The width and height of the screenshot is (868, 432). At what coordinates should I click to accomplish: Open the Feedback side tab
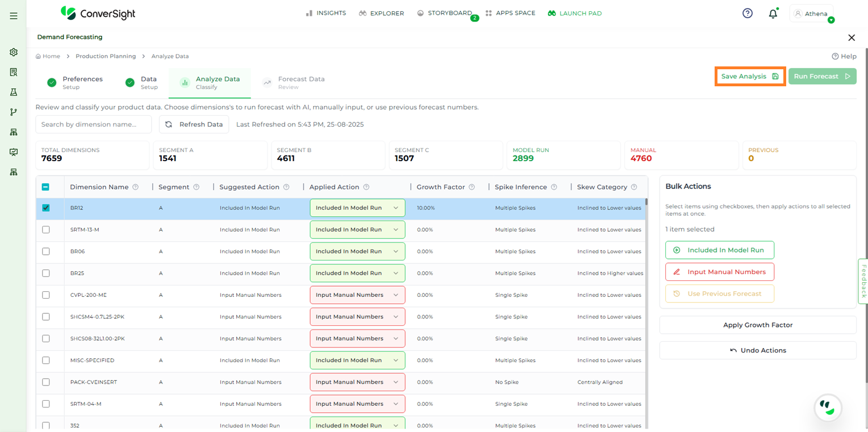click(863, 281)
